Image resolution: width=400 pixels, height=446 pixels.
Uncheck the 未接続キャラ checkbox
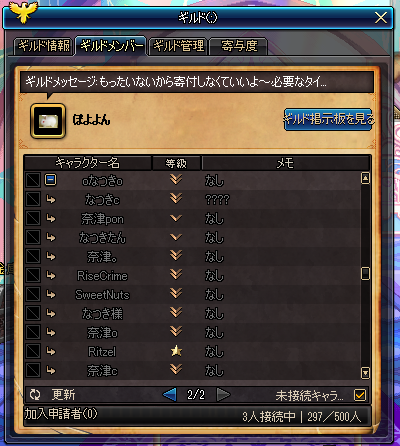360,395
